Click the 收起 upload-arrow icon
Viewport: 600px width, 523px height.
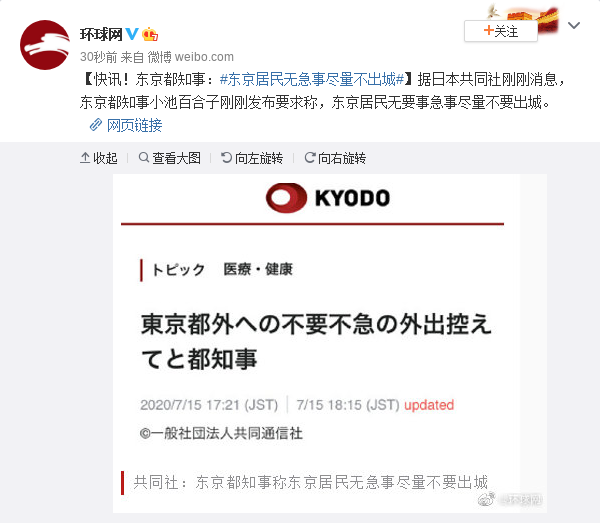(x=85, y=158)
